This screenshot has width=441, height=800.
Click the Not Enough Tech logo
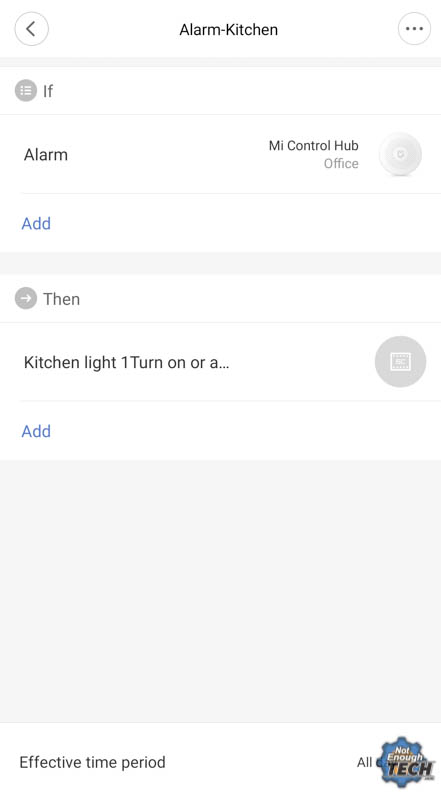(408, 763)
